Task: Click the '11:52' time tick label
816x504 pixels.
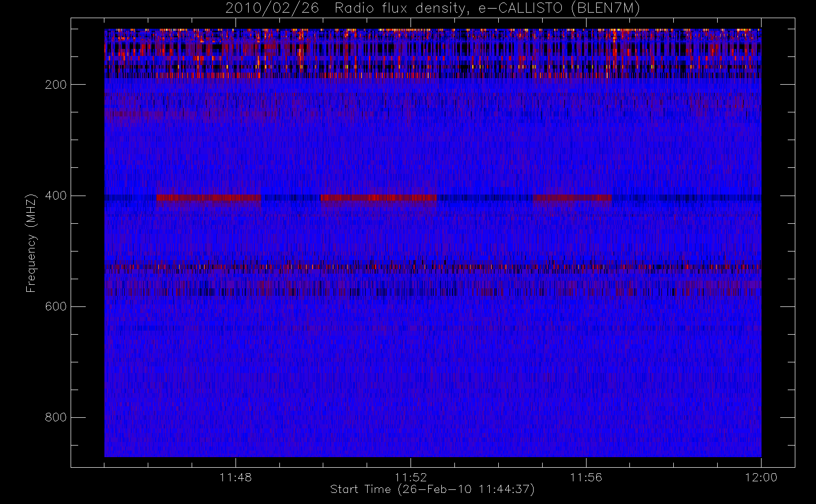Action: pos(411,477)
